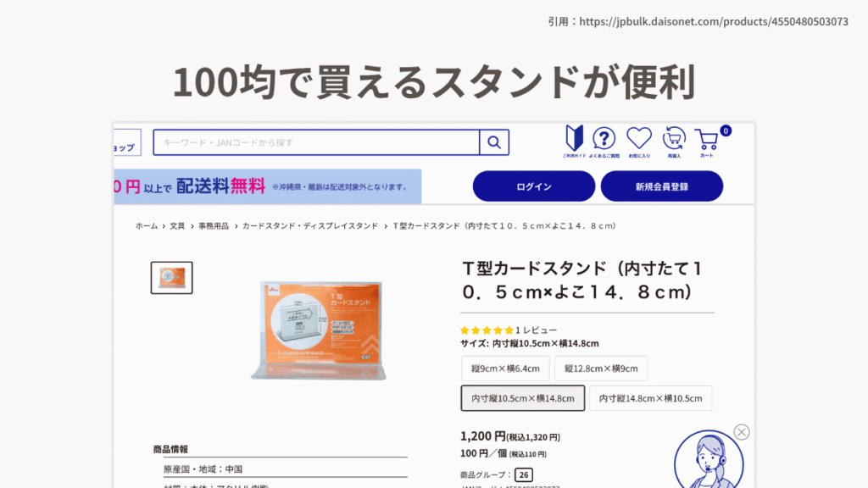Select the product thumbnail image
The image size is (868, 488).
(x=171, y=278)
